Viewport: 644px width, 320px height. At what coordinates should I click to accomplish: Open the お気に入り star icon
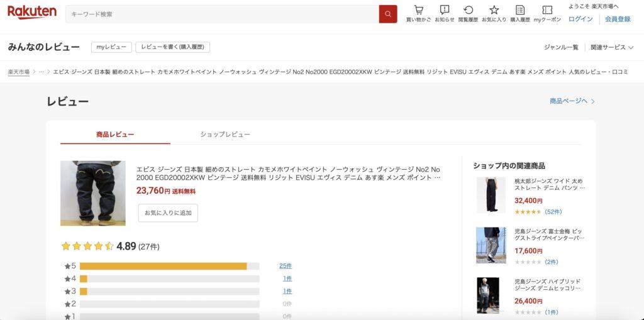[x=494, y=10]
